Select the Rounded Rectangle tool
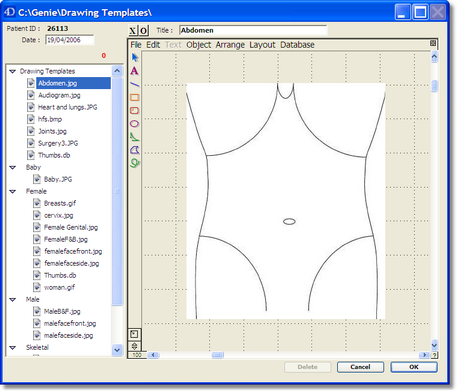 pos(134,110)
